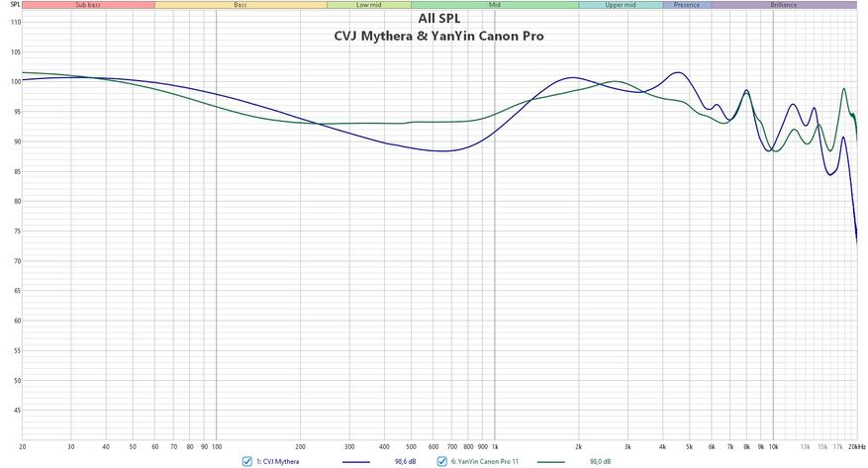Click the Sub bass band label
The image size is (868, 468).
(88, 5)
